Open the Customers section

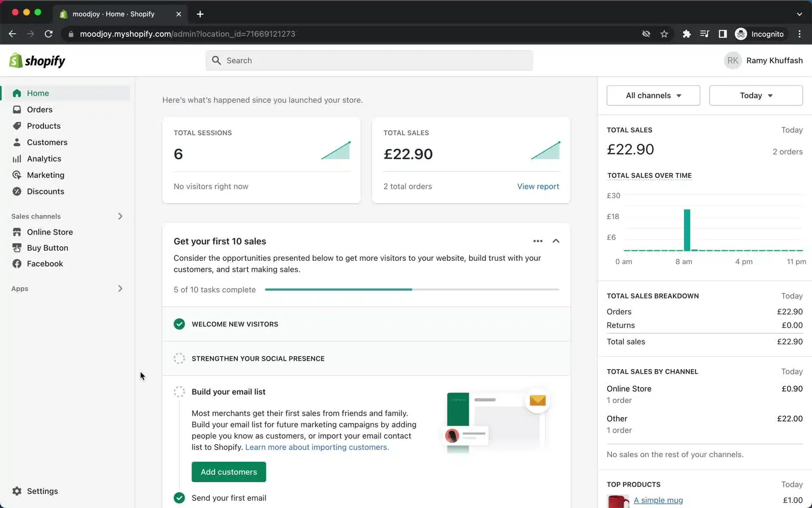17,142
